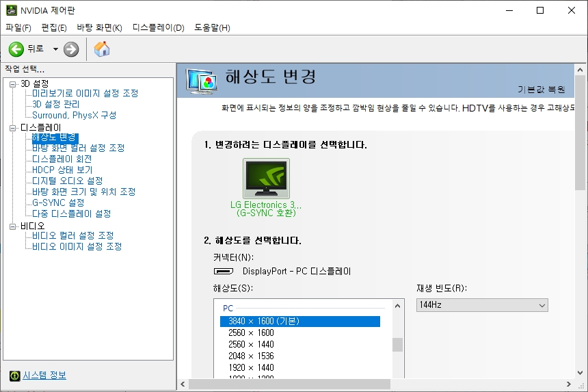This screenshot has height=392, width=588.
Task: Open the 시스템 정보 link
Action: click(44, 376)
